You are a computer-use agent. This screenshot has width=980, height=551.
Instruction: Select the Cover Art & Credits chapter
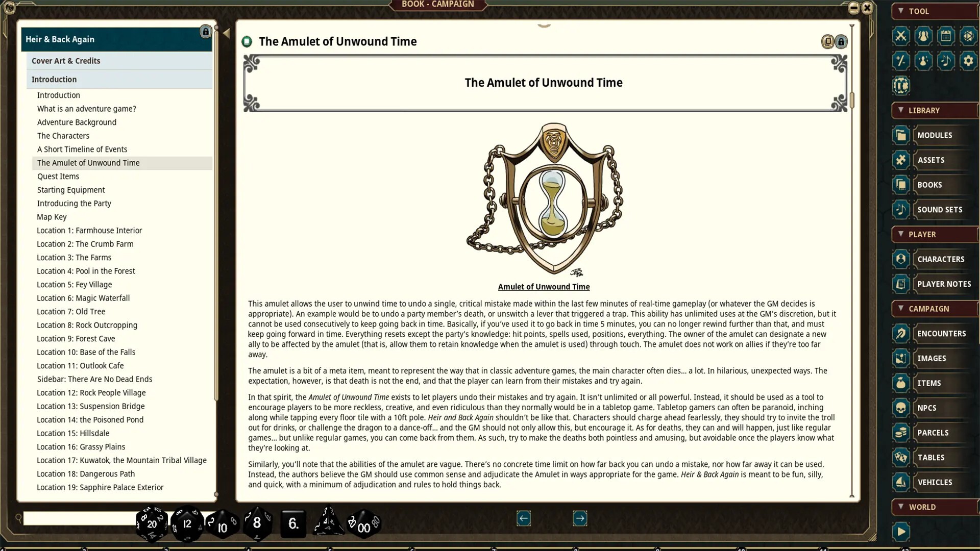tap(66, 61)
